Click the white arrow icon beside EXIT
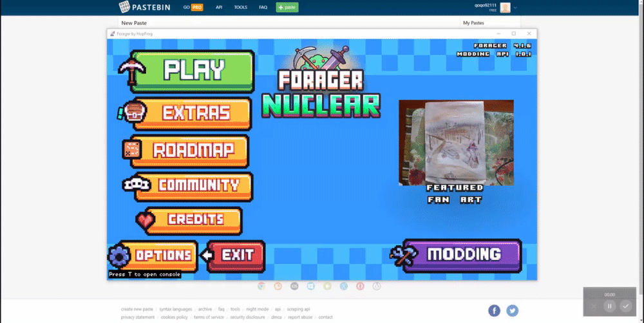The image size is (644, 323). 207,255
